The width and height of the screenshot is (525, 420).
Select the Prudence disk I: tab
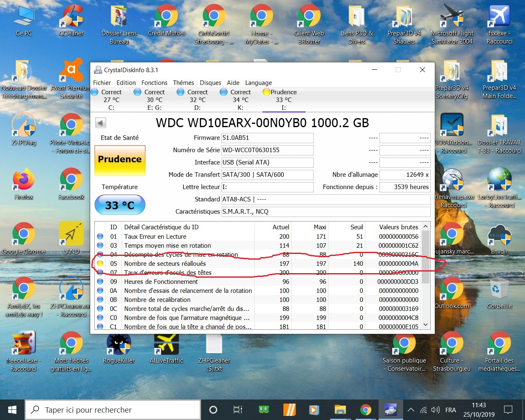coord(283,100)
